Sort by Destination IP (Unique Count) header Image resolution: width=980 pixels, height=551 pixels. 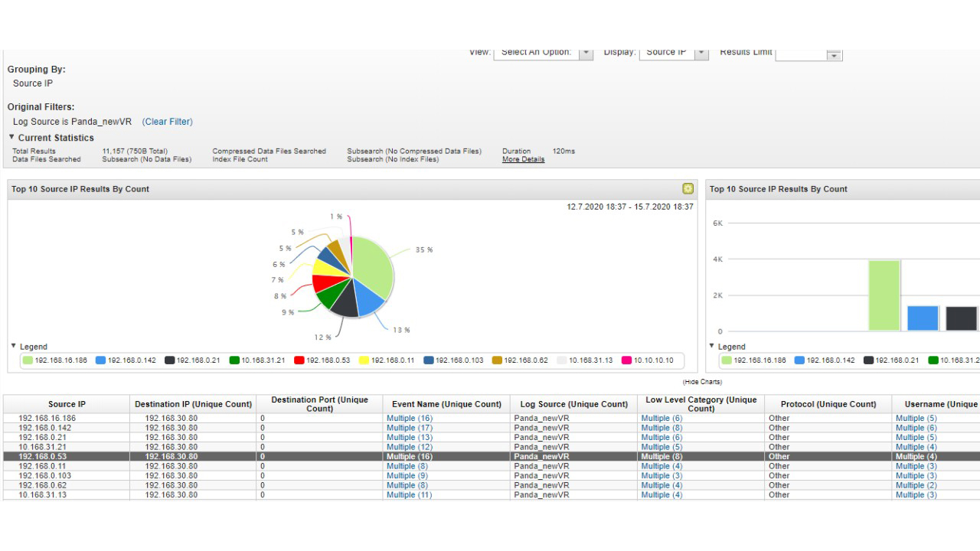coord(193,404)
